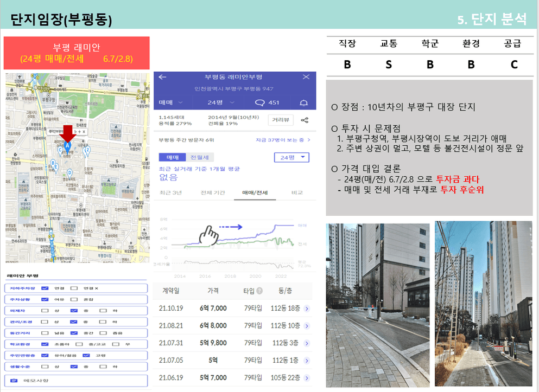
Task: Select map marker 2
Action: point(87,151)
